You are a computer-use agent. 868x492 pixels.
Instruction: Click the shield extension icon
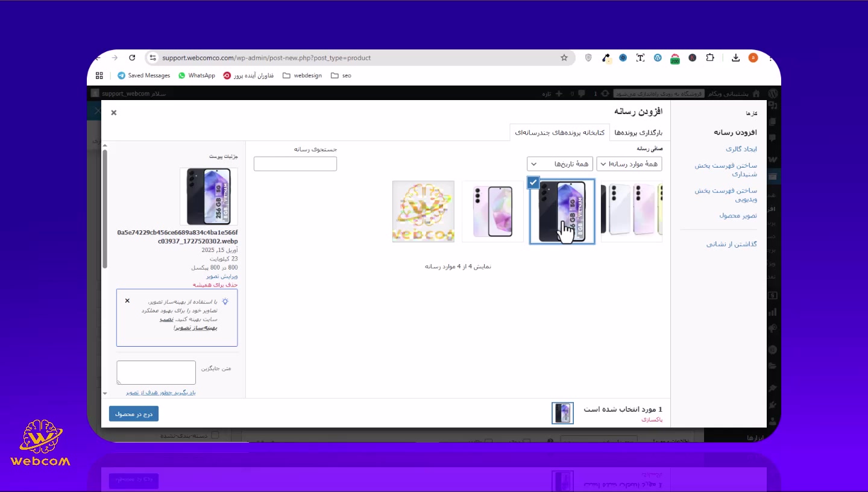click(x=589, y=58)
